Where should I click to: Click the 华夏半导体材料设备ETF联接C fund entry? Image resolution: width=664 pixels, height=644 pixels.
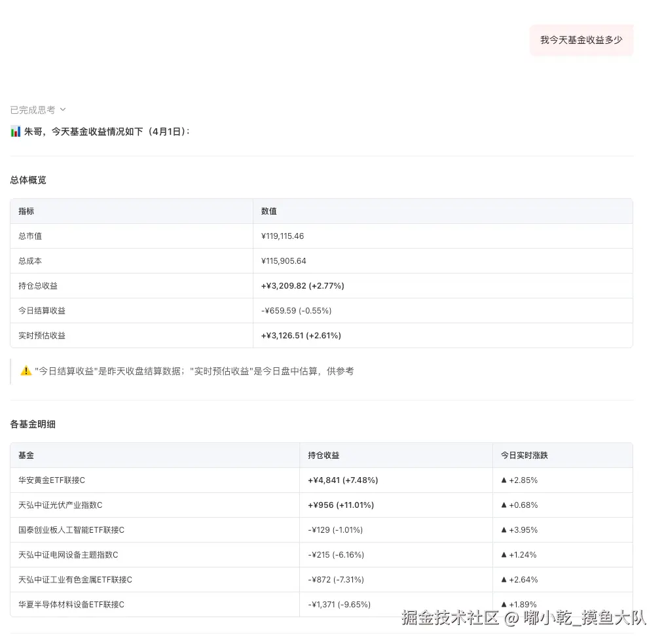[x=69, y=604]
